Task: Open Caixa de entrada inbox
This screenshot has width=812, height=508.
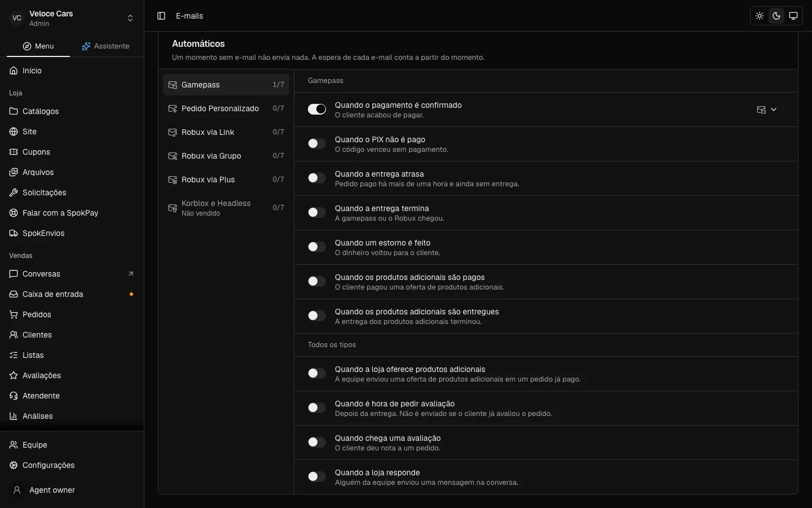Action: click(x=72, y=294)
